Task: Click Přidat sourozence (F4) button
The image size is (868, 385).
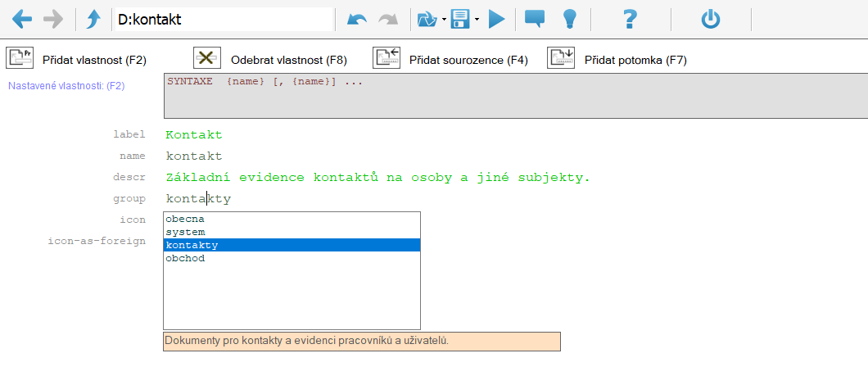Action: [x=450, y=59]
